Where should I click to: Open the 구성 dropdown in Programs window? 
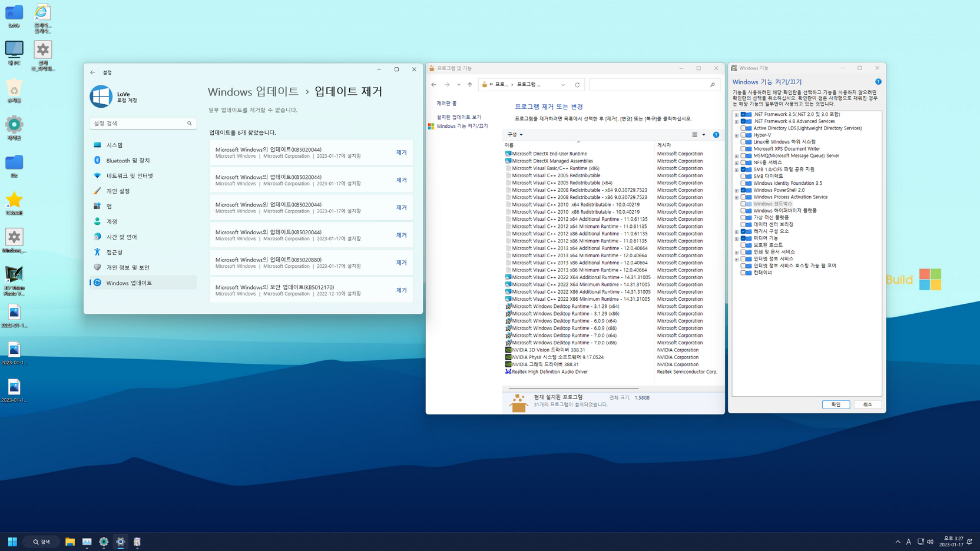[515, 135]
